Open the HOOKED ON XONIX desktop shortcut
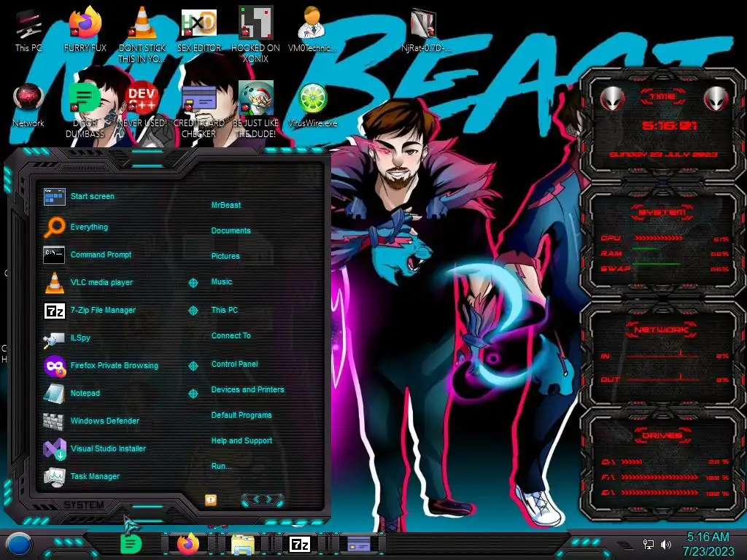Image resolution: width=747 pixels, height=560 pixels. (255, 34)
